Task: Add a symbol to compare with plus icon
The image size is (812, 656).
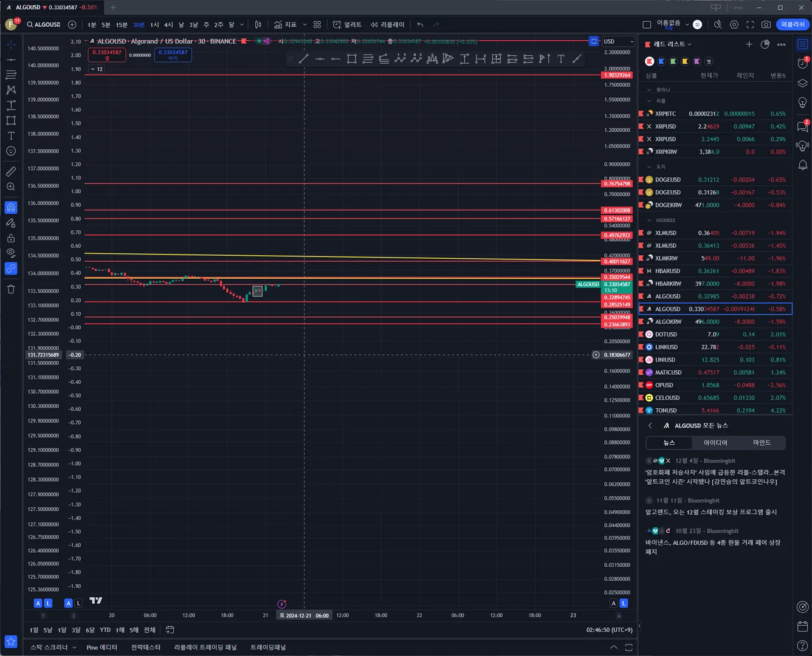Action: (x=72, y=24)
